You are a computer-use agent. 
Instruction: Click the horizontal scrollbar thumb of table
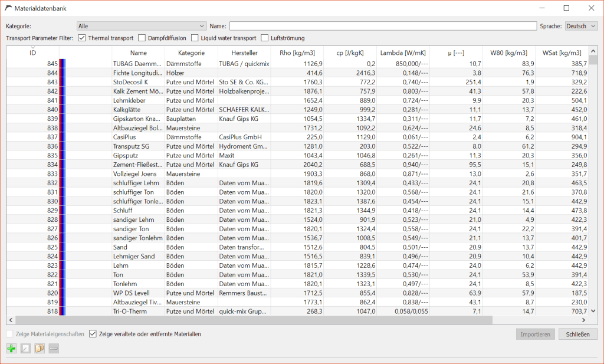[x=254, y=320]
